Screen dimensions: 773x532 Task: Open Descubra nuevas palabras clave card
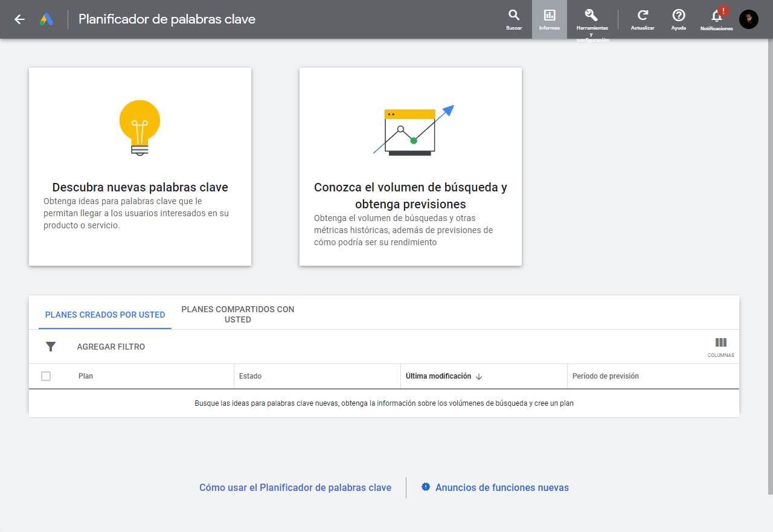tap(140, 166)
